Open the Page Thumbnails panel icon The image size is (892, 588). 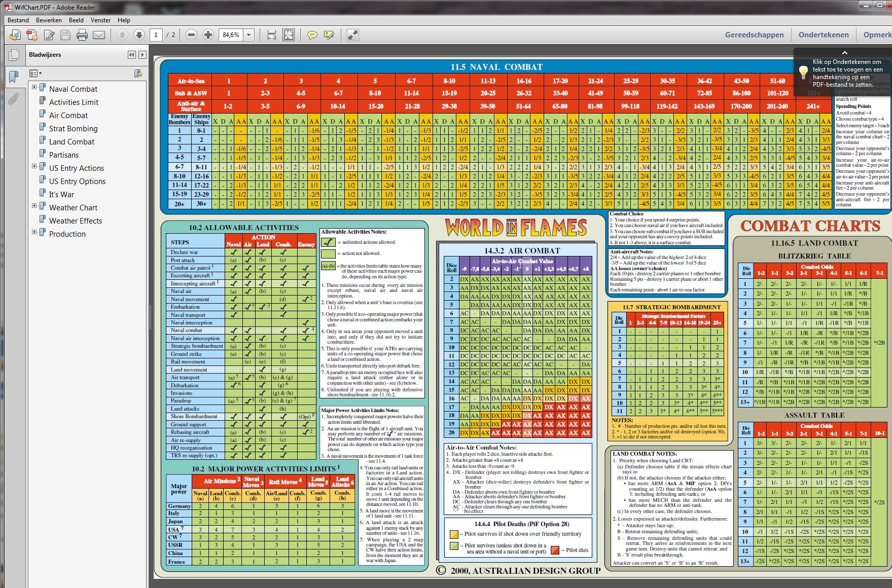(x=14, y=55)
